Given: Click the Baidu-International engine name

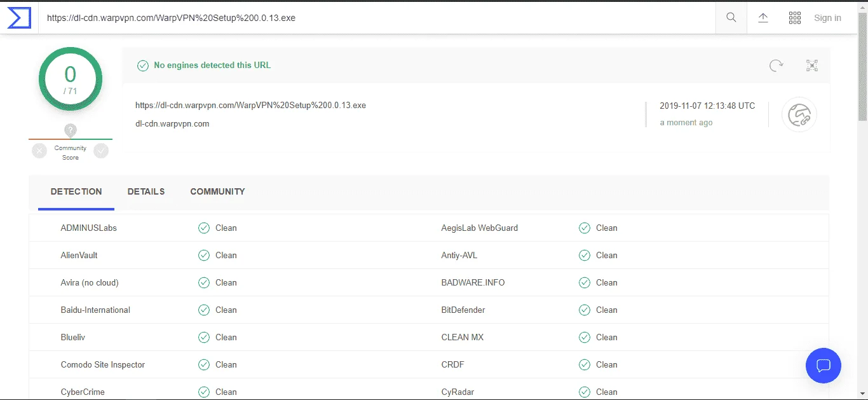Looking at the screenshot, I should coord(95,310).
